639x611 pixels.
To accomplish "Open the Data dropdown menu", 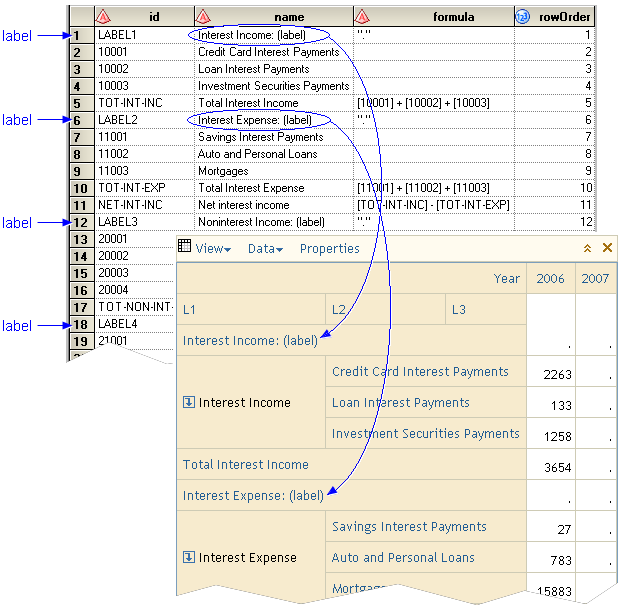I will point(265,249).
